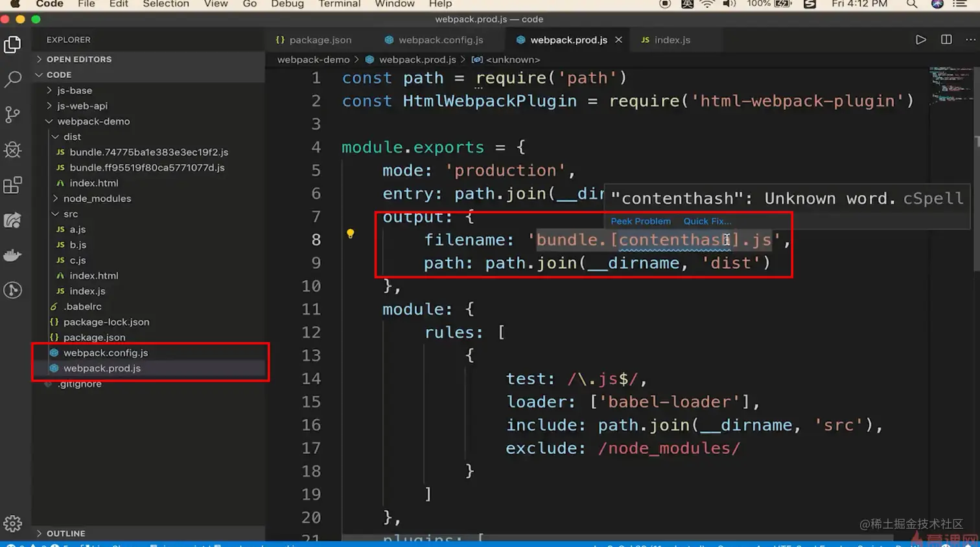Viewport: 980px width, 547px height.
Task: Split the editor with the split icon
Action: [946, 40]
